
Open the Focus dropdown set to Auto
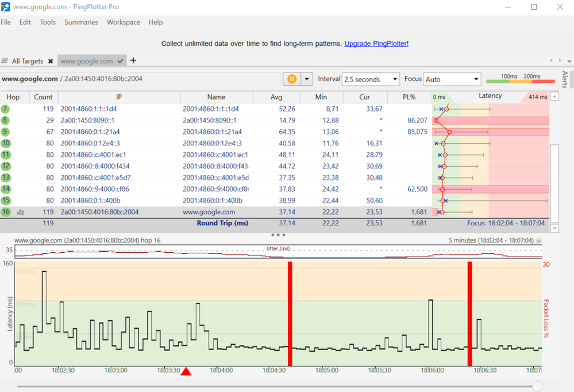point(452,79)
